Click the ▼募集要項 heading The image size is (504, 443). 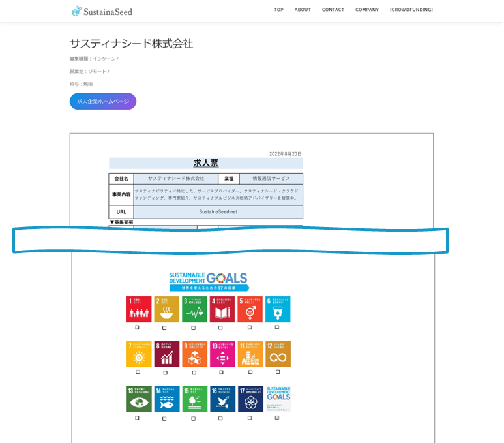tap(121, 222)
